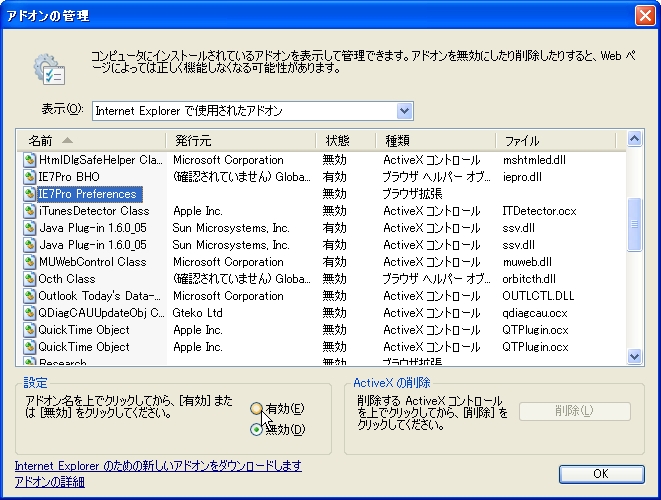Image resolution: width=661 pixels, height=500 pixels.
Task: Select the HtmlDlgSafeHelper Cla... row name
Action: click(x=100, y=160)
